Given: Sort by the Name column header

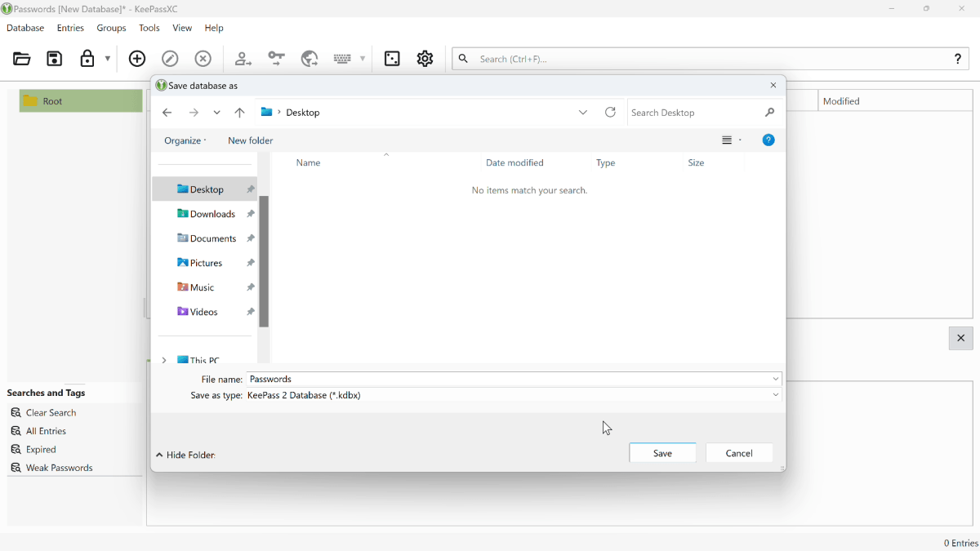Looking at the screenshot, I should click(x=309, y=163).
